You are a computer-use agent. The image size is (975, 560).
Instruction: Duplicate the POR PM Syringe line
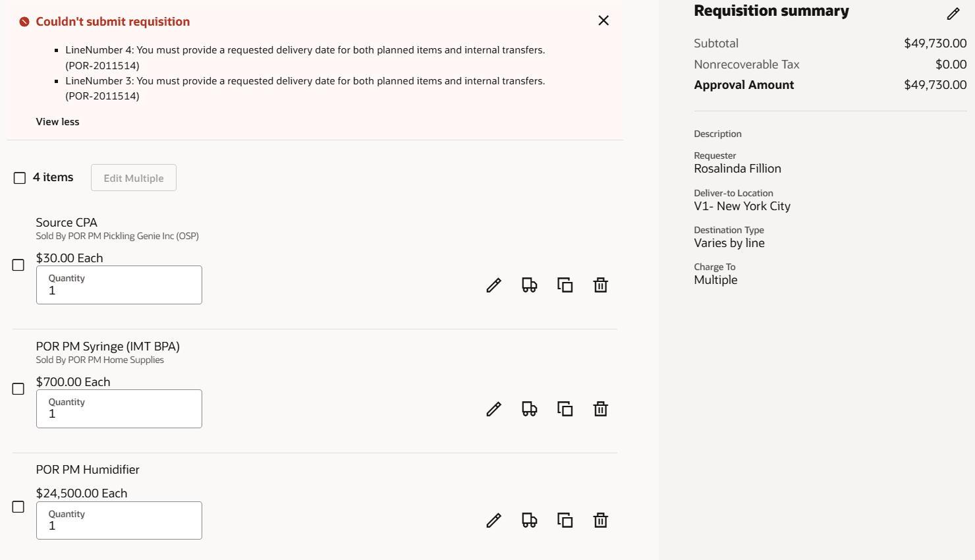click(x=565, y=408)
